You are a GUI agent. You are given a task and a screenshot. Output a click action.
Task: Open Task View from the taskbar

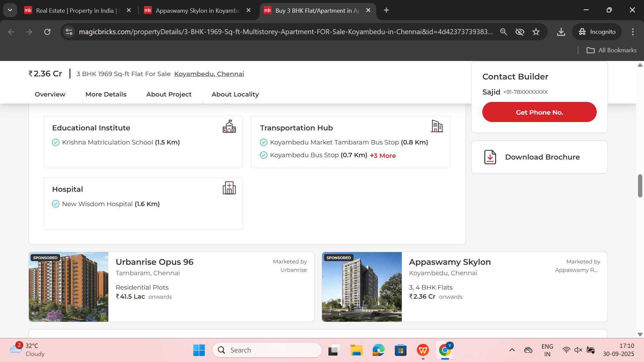(334, 350)
